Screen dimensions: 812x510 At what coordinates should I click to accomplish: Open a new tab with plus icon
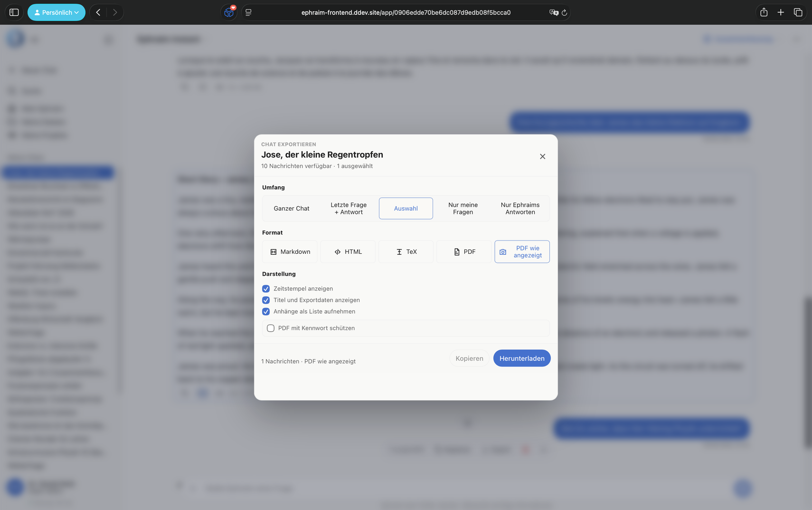(x=781, y=12)
